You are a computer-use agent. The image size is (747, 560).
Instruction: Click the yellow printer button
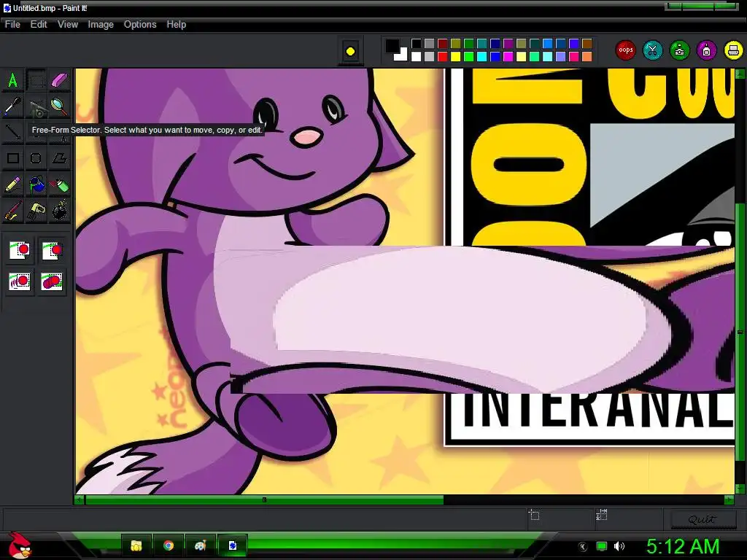(734, 50)
